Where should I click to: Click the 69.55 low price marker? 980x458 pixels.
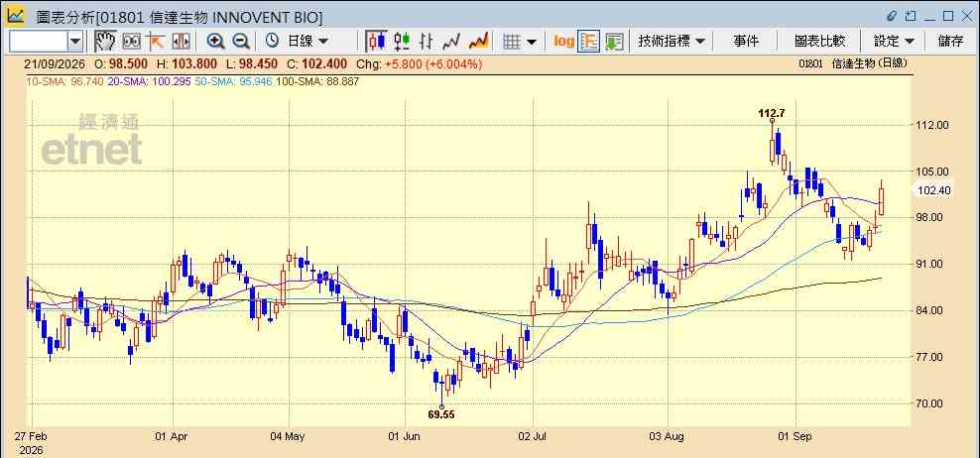coord(441,414)
